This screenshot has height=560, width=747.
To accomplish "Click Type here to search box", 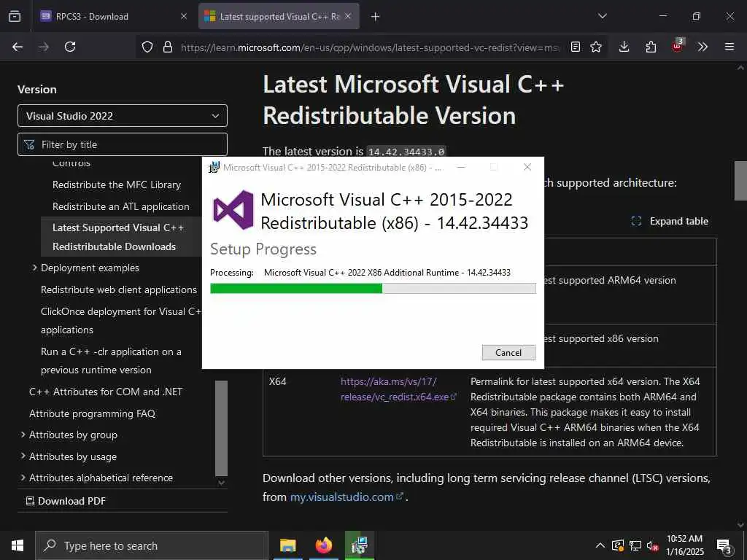I will (x=152, y=545).
